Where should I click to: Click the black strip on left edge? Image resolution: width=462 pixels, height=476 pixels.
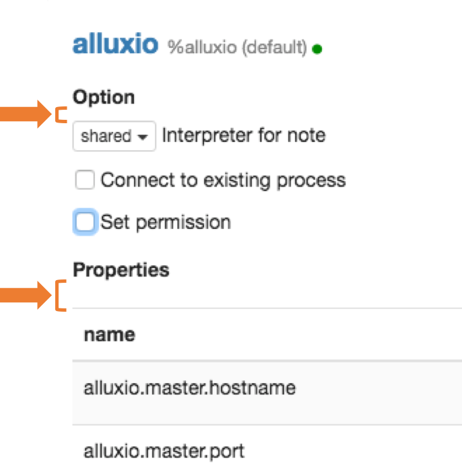point(24,404)
